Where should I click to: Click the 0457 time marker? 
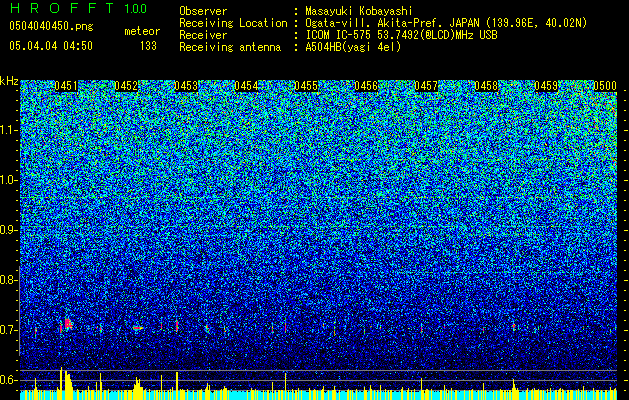point(426,86)
